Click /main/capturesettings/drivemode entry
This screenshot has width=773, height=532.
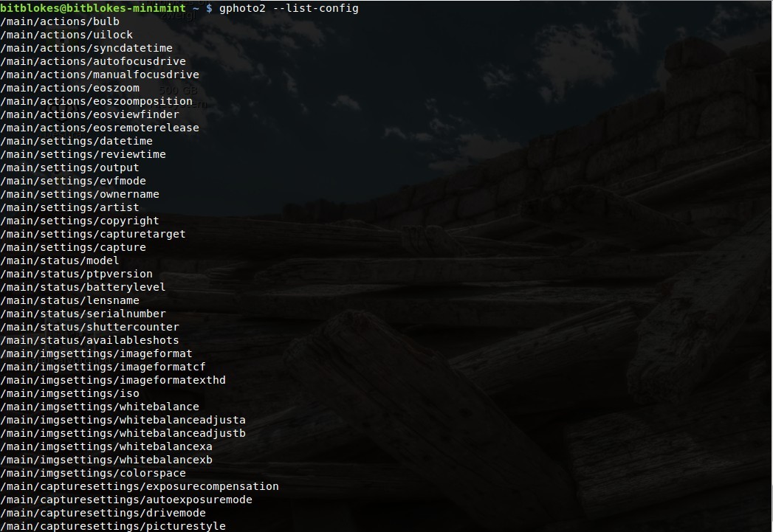point(103,514)
